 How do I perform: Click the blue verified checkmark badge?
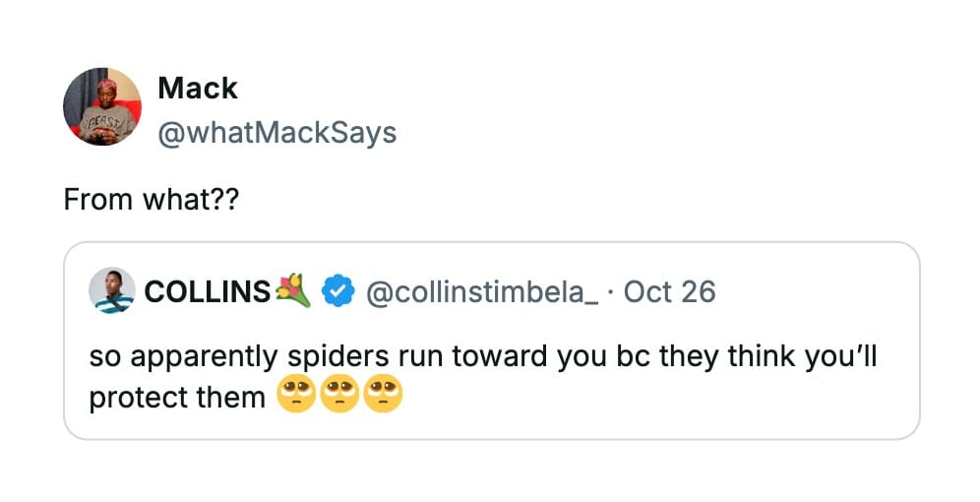tap(338, 292)
